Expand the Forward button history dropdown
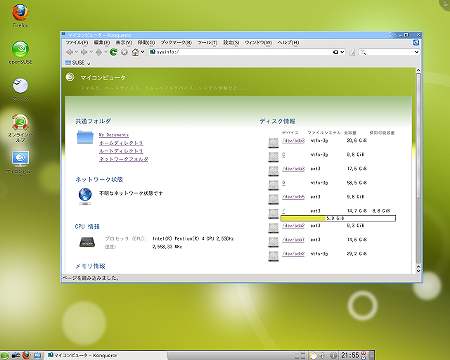 tap(91, 52)
